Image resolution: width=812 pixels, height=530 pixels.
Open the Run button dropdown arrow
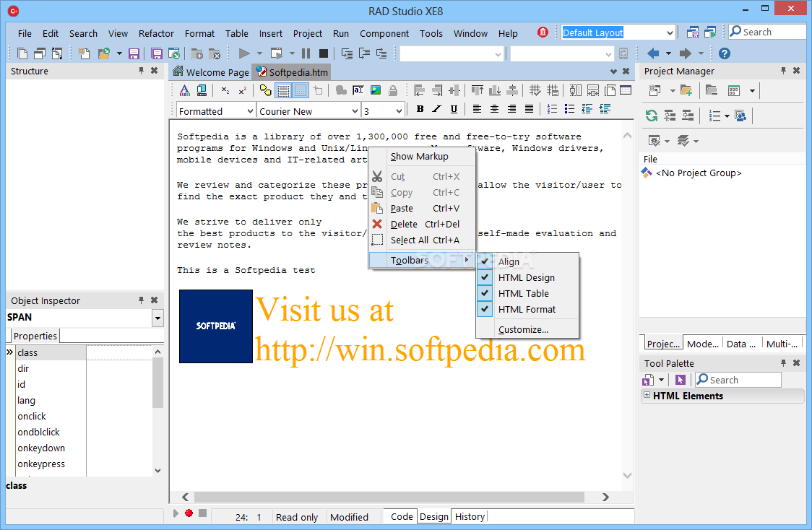point(259,53)
